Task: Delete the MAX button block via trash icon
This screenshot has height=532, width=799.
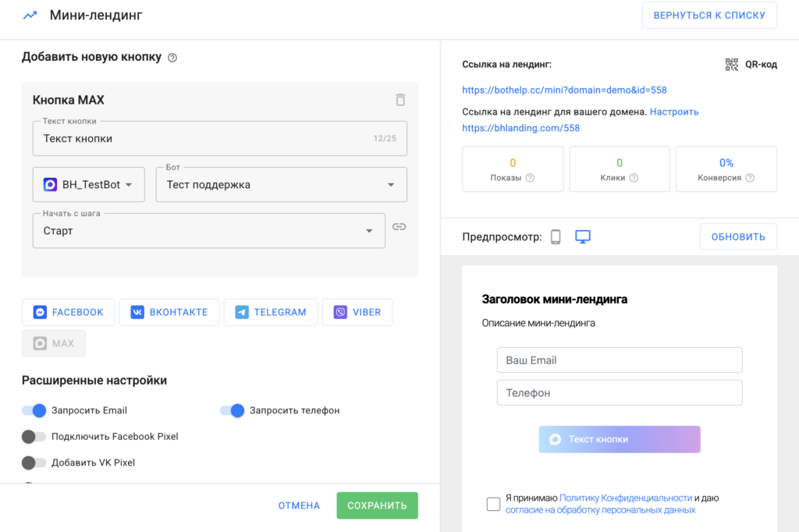Action: (400, 100)
